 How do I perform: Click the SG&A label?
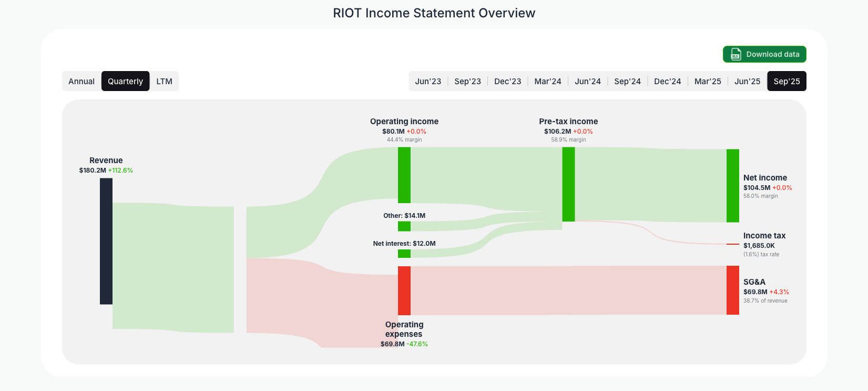[754, 282]
